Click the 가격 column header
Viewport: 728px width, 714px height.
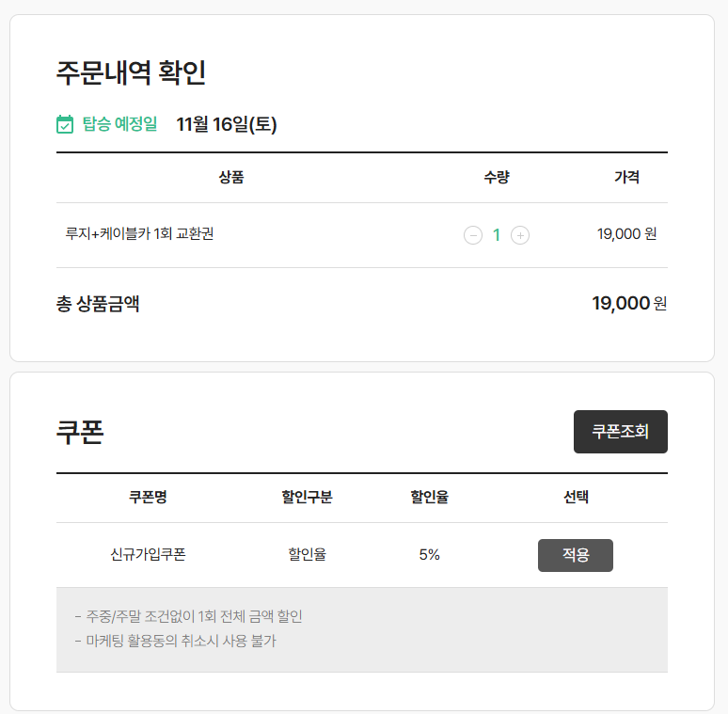[x=626, y=177]
